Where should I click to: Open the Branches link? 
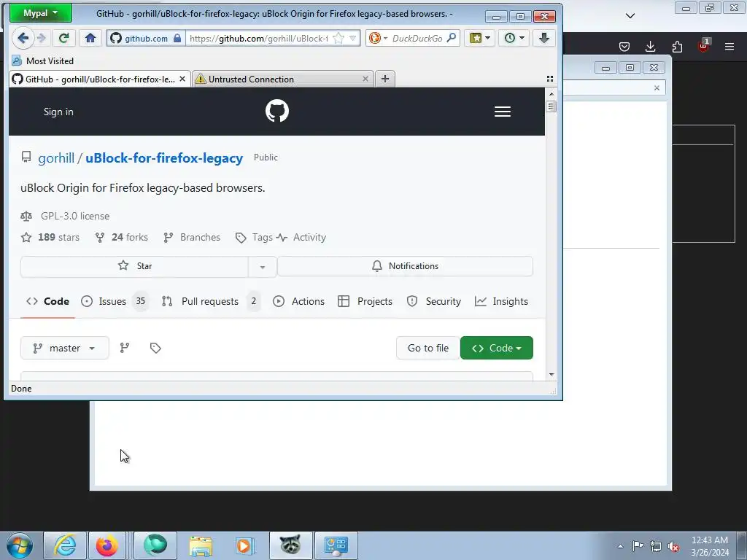[192, 237]
